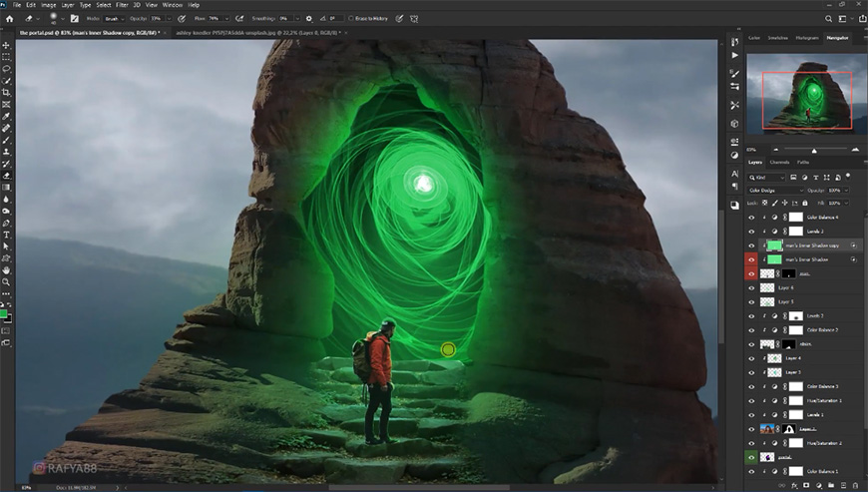This screenshot has height=492, width=868.
Task: Open the brush settings panel icon
Action: 74,18
